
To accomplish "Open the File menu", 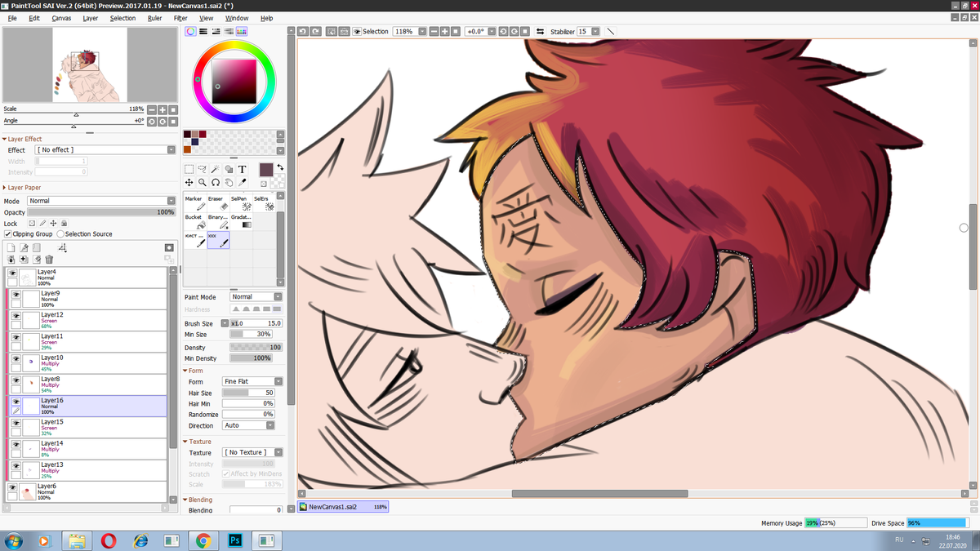I will click(12, 18).
